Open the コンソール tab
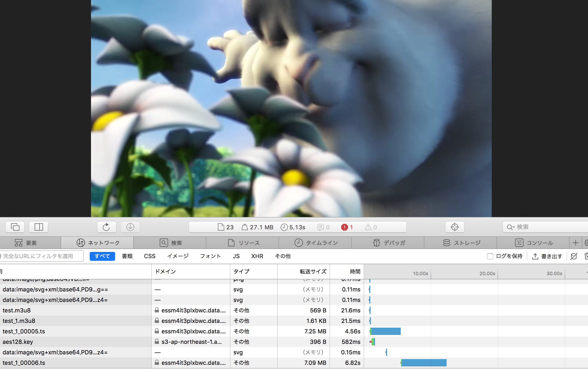This screenshot has height=379, width=588. click(533, 243)
